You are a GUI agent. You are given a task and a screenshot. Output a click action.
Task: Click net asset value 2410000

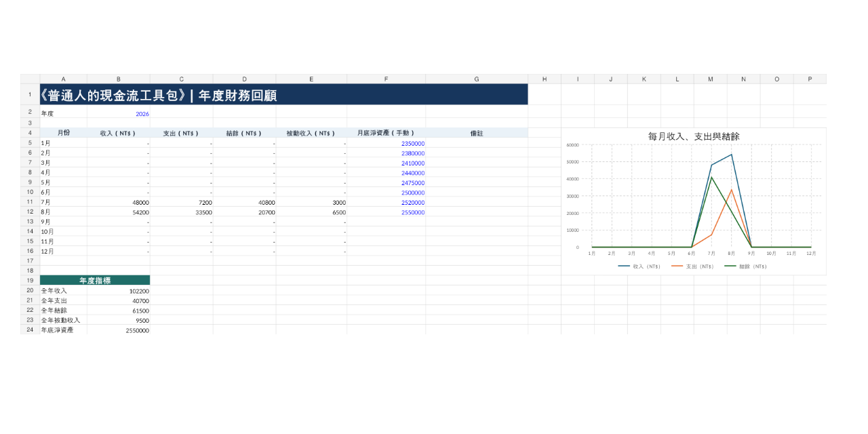(x=387, y=163)
